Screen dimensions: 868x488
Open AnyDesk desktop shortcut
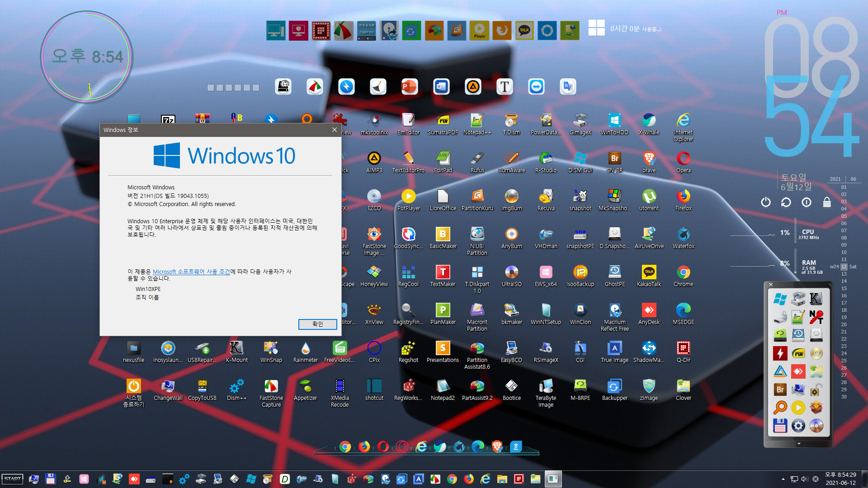click(x=649, y=314)
